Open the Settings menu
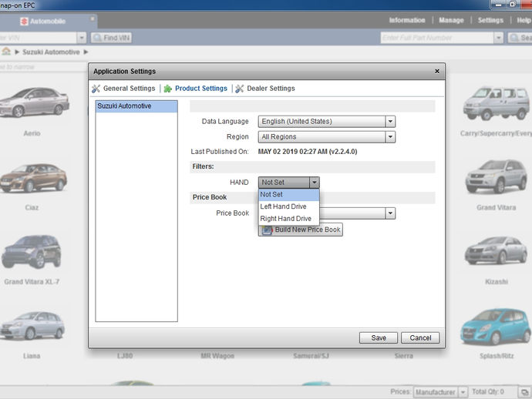Viewport: 532px width, 399px height. click(490, 20)
